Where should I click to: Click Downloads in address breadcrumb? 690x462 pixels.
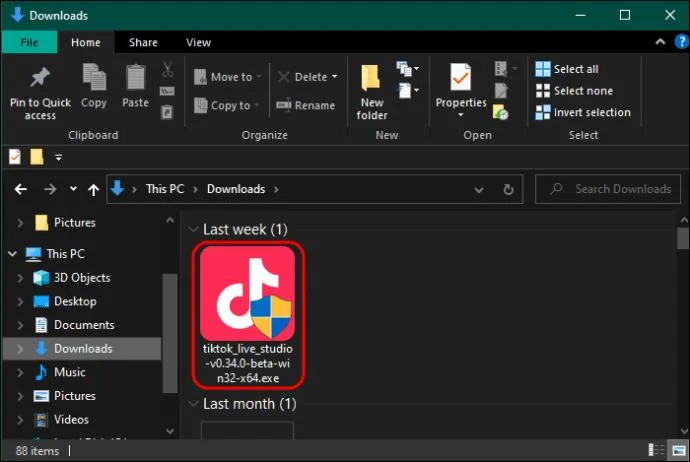236,189
